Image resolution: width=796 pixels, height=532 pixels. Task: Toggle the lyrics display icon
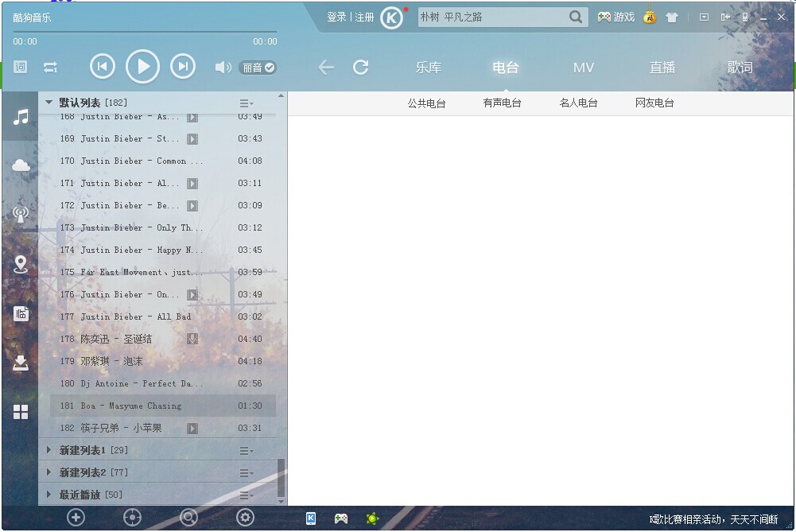[x=21, y=68]
